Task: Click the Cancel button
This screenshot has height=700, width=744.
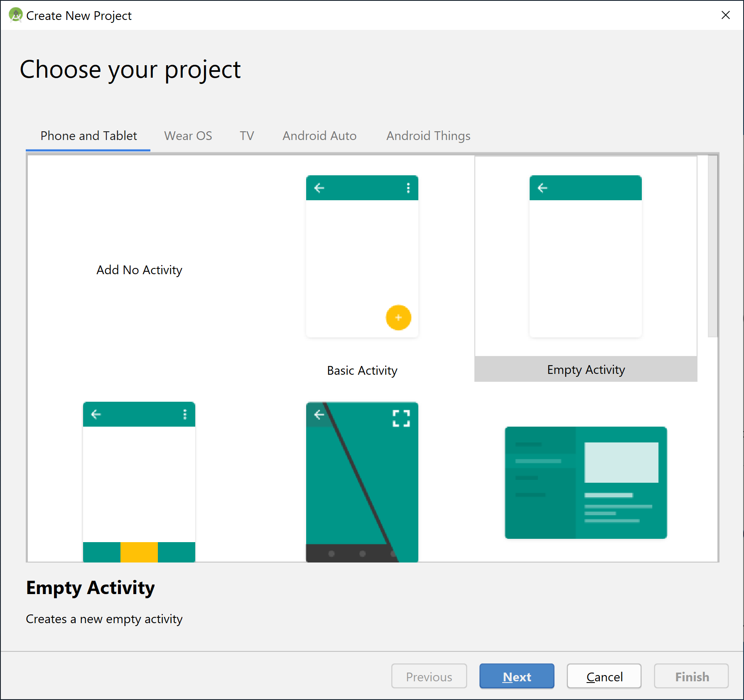Action: (604, 676)
